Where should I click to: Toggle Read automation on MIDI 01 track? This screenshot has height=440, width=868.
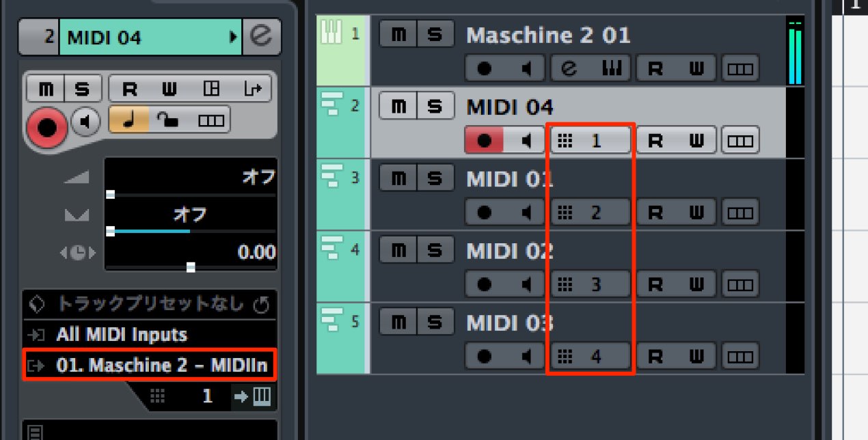point(655,212)
